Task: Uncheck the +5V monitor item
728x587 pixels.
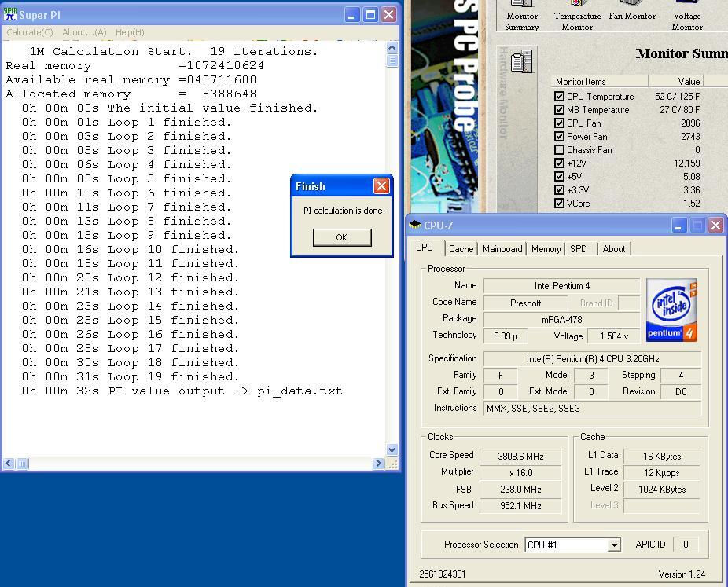Action: (559, 176)
